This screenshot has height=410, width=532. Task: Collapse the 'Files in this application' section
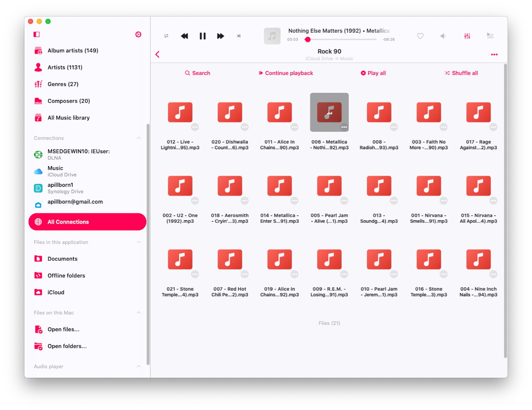138,242
